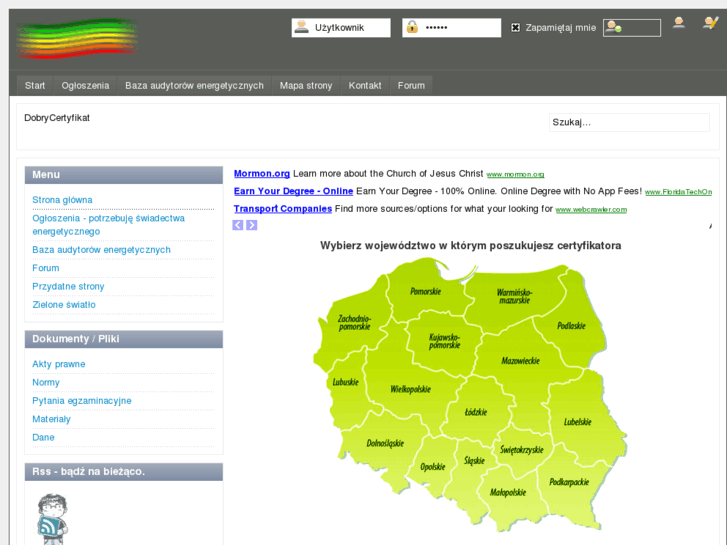Click the next ad arrow
Viewport: 727px width, 545px height.
pyautogui.click(x=252, y=225)
